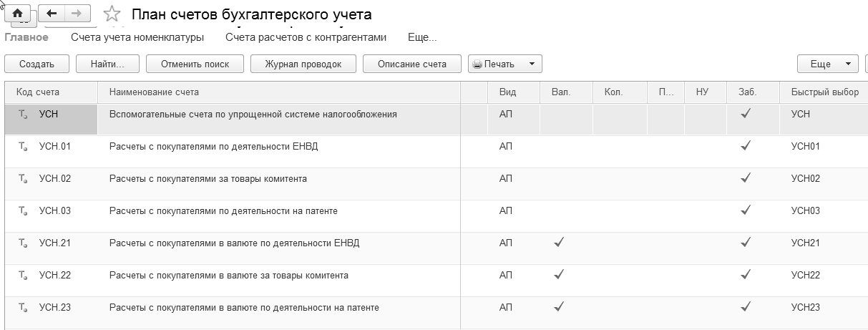This screenshot has height=330, width=868.
Task: Switch to Счета учета номенклатуры tab
Action: (137, 37)
